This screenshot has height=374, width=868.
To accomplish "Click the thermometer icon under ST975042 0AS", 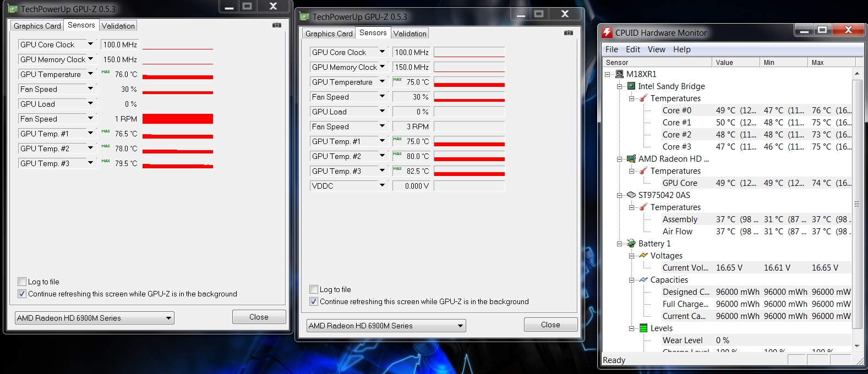I will pyautogui.click(x=643, y=207).
